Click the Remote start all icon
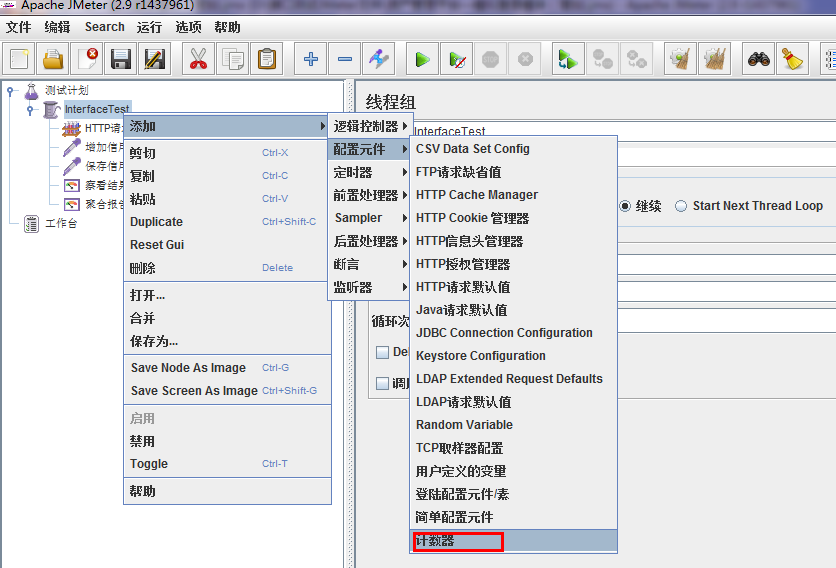Viewport: 836px width, 568px height. point(568,59)
